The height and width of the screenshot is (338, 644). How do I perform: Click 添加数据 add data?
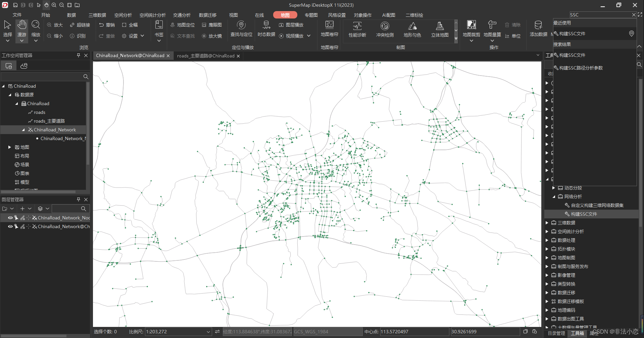[x=538, y=29]
